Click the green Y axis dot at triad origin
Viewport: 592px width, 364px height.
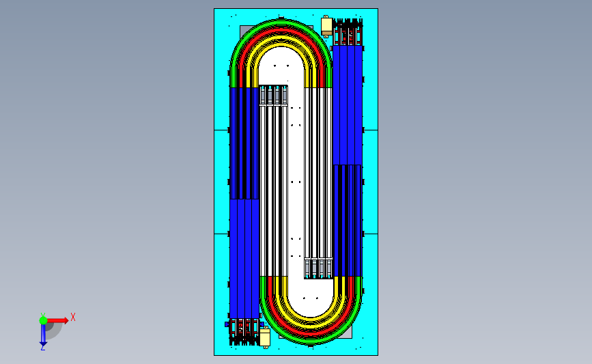43,320
